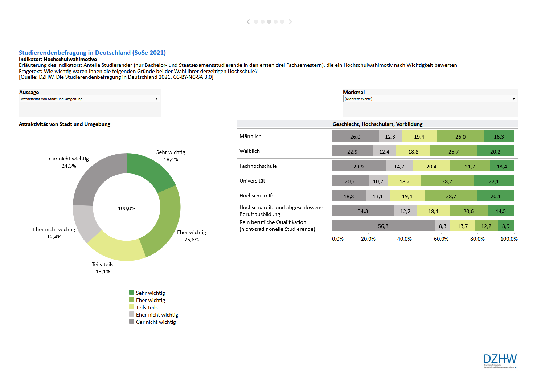537x392 pixels.
Task: Go to previous slide with left chevron
Action: tap(248, 22)
